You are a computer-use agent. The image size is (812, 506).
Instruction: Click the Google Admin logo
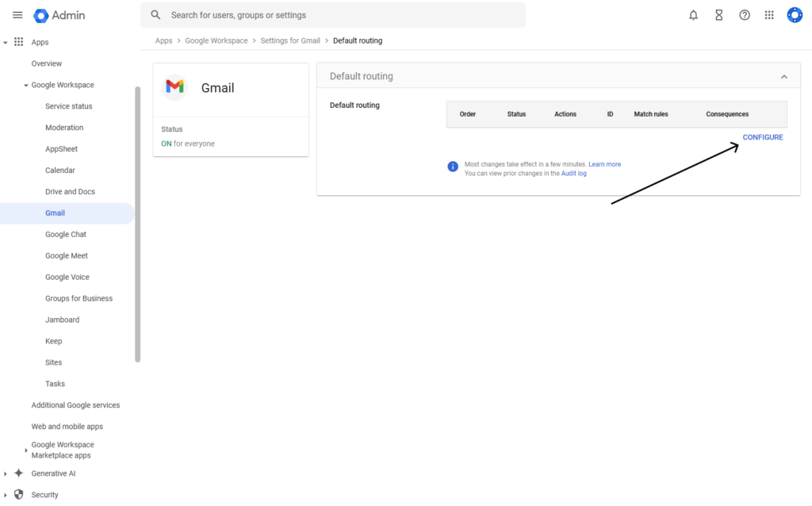[59, 16]
